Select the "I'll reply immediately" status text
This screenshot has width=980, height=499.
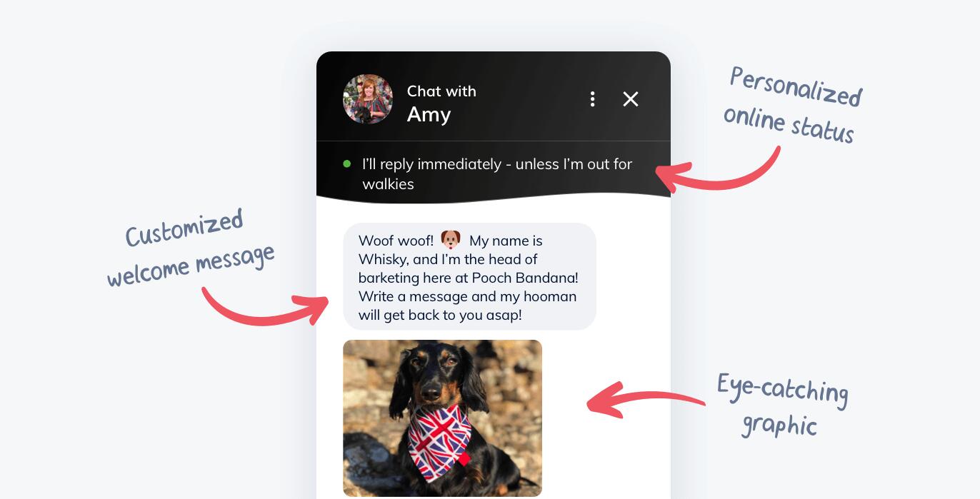pyautogui.click(x=497, y=173)
